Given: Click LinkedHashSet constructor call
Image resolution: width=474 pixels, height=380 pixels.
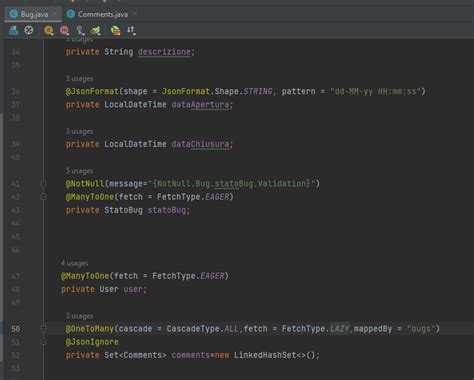Looking at the screenshot, I should 274,355.
